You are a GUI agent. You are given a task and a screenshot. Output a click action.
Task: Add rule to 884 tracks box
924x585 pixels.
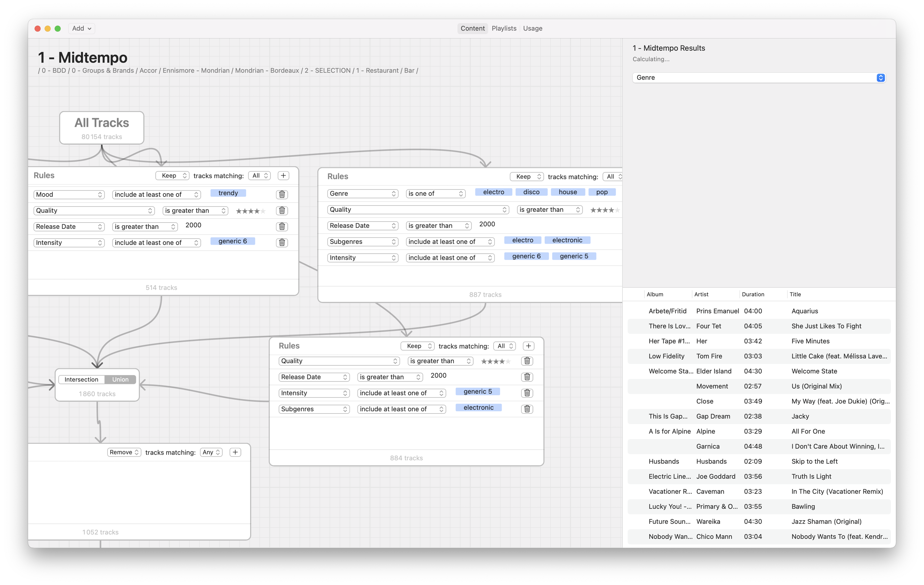coord(529,346)
